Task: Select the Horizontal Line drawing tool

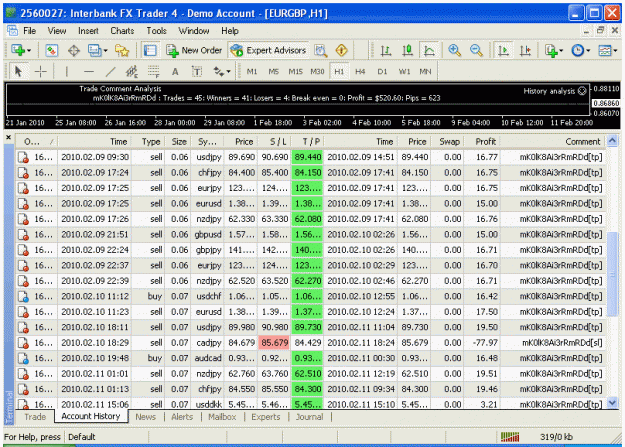Action: pyautogui.click(x=89, y=72)
